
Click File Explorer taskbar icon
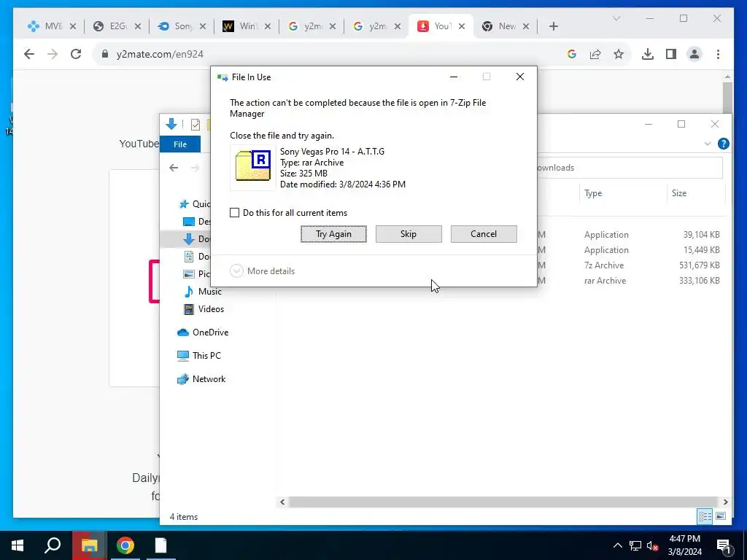(x=89, y=545)
